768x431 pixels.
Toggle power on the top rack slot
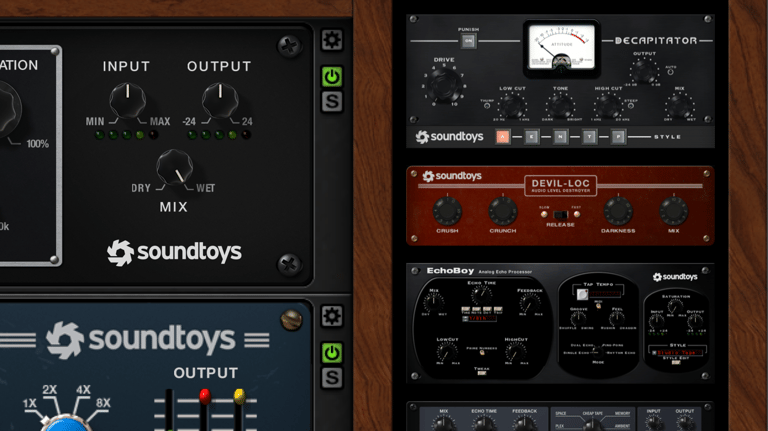pos(332,76)
